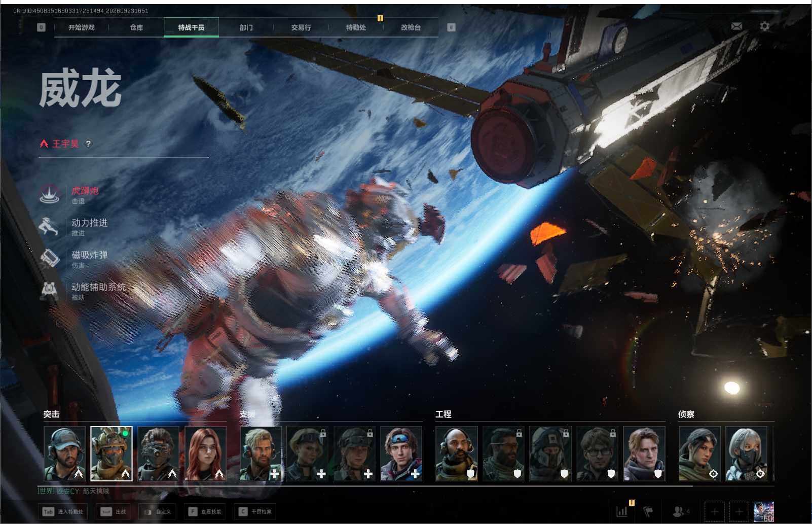
Task: Select the blond bearded 支援 operator
Action: [261, 453]
